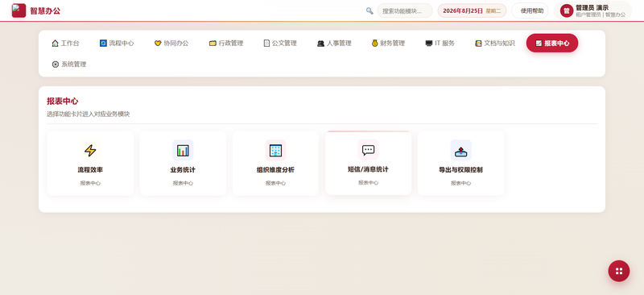This screenshot has width=644, height=295.
Task: Open the 组织维度分析 card title
Action: [x=275, y=170]
